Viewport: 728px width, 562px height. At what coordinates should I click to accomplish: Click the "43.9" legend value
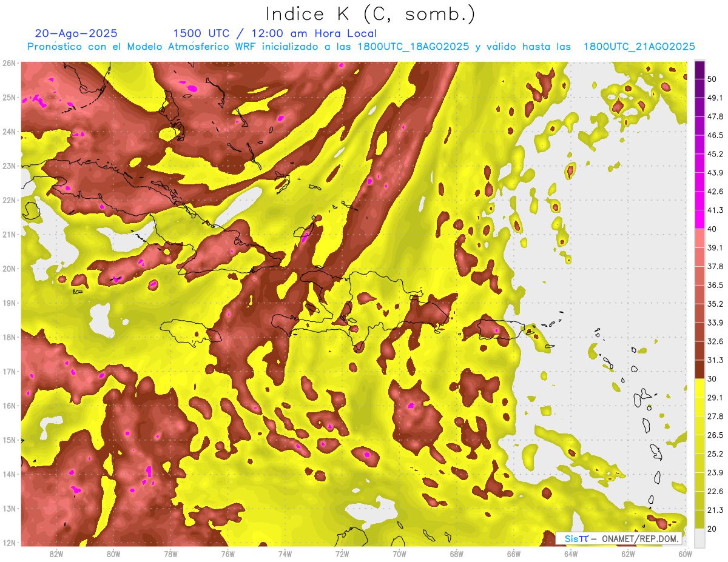[715, 173]
